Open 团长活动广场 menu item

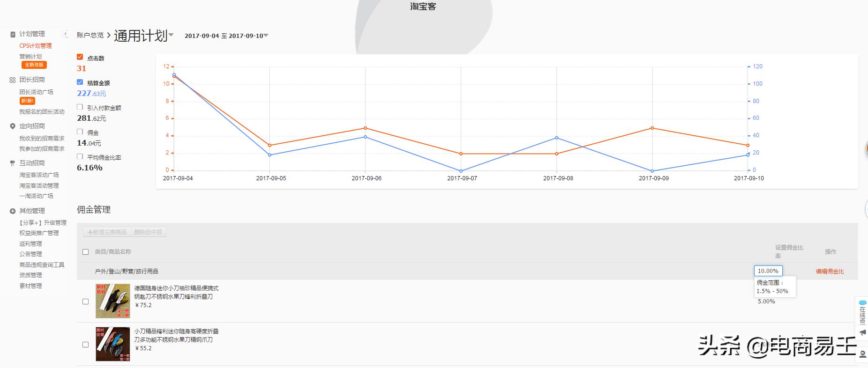click(36, 92)
